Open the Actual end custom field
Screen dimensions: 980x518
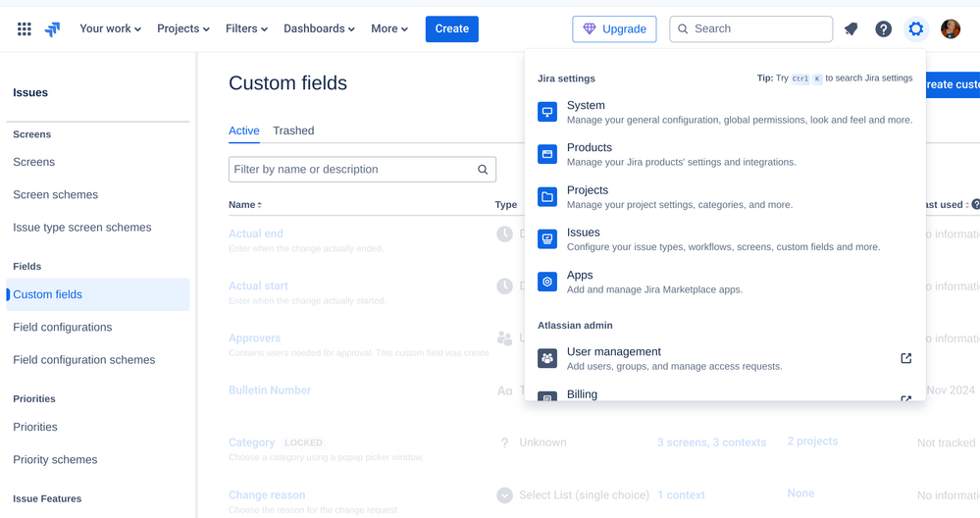click(x=256, y=233)
